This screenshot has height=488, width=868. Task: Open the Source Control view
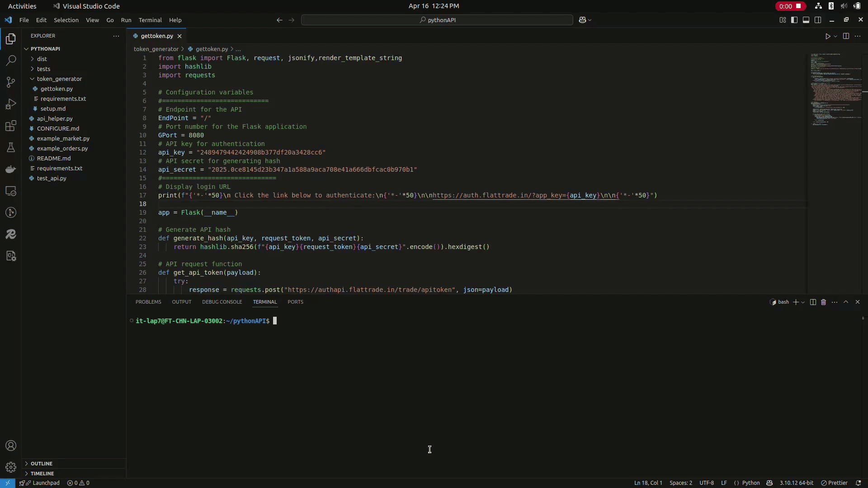11,82
